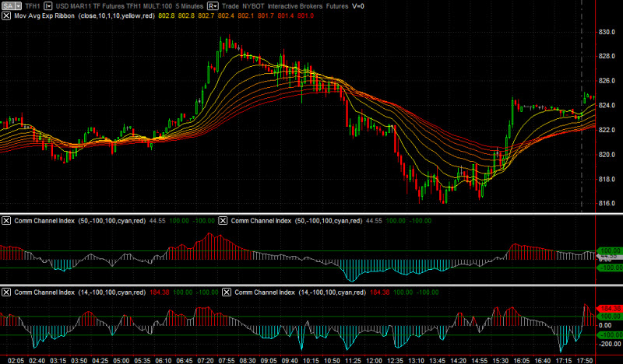Viewport: 623px width, 364px height.
Task: Click the white divider below price chart
Action: [311, 213]
